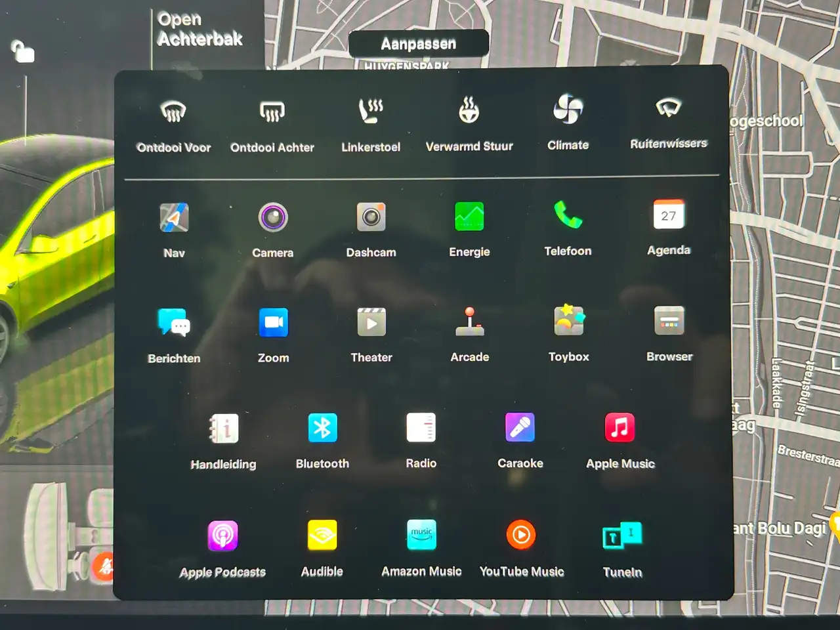Open the Theater app
Screen dimensions: 840x630
pos(371,323)
